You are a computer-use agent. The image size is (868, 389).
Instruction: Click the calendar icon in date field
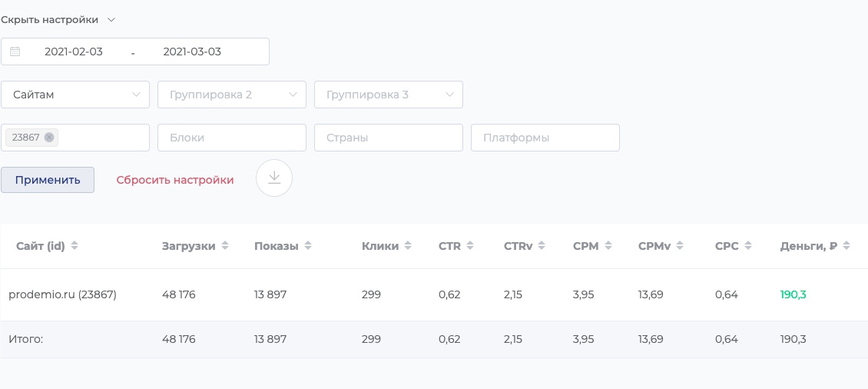coord(15,52)
